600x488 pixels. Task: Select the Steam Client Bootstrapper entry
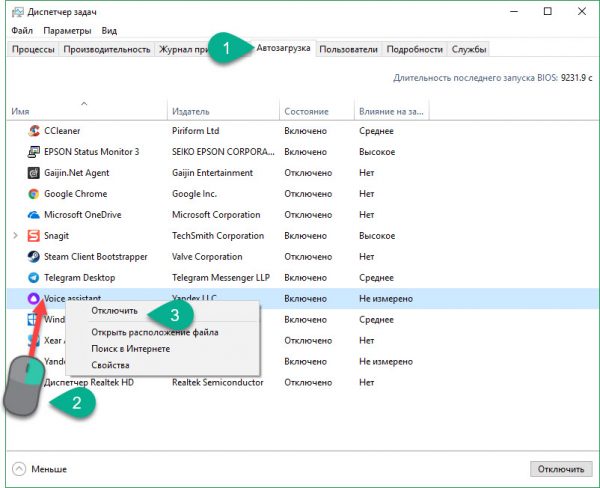[96, 257]
